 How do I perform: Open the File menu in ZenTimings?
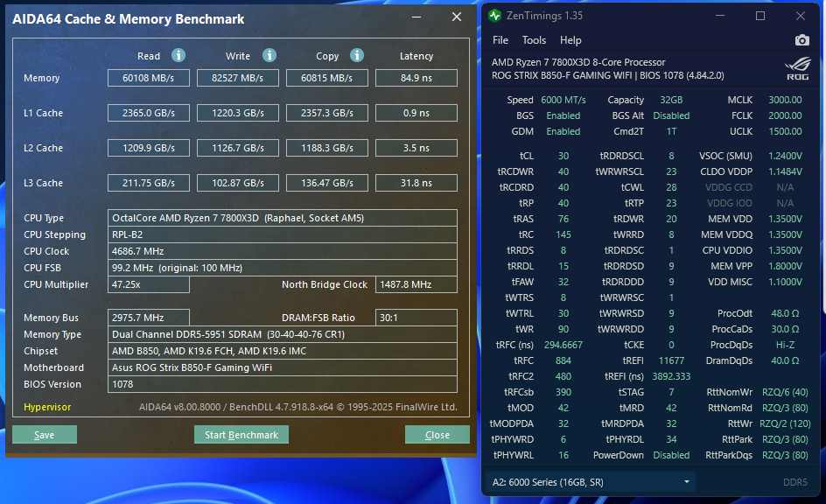click(500, 40)
